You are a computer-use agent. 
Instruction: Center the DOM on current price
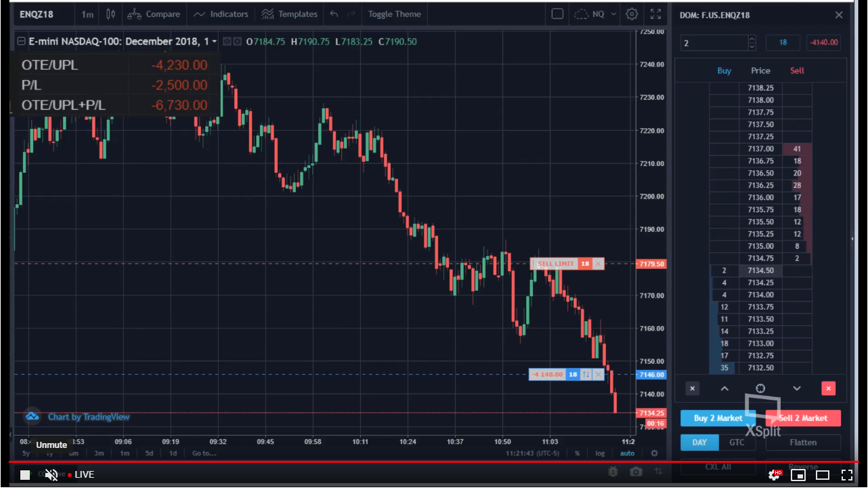pyautogui.click(x=760, y=388)
